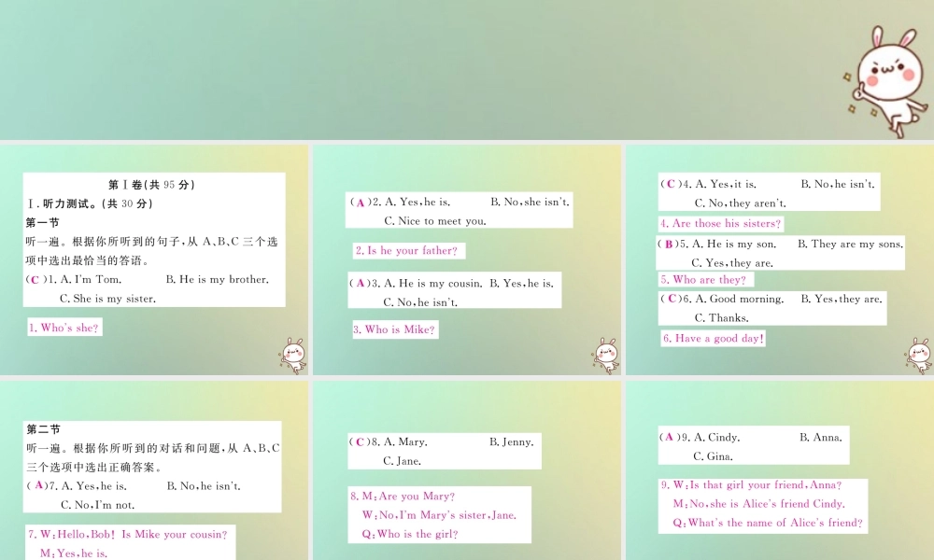Click the line '7. W: Hello, Bob! Is Mike your cousin?'

pos(127,534)
